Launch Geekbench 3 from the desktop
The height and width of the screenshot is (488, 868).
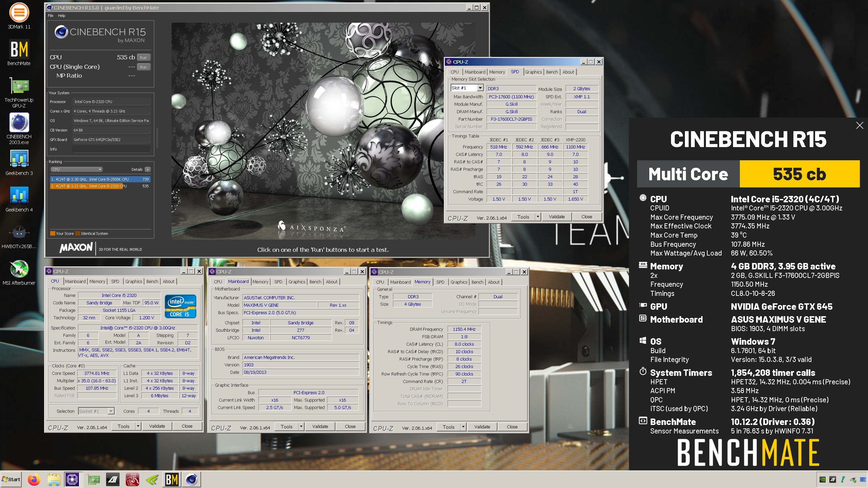point(19,163)
